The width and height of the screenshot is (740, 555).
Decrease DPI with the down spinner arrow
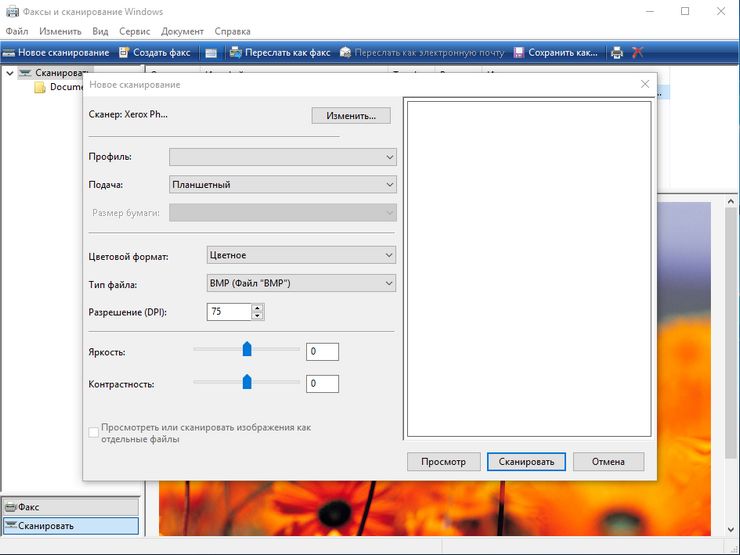point(257,316)
